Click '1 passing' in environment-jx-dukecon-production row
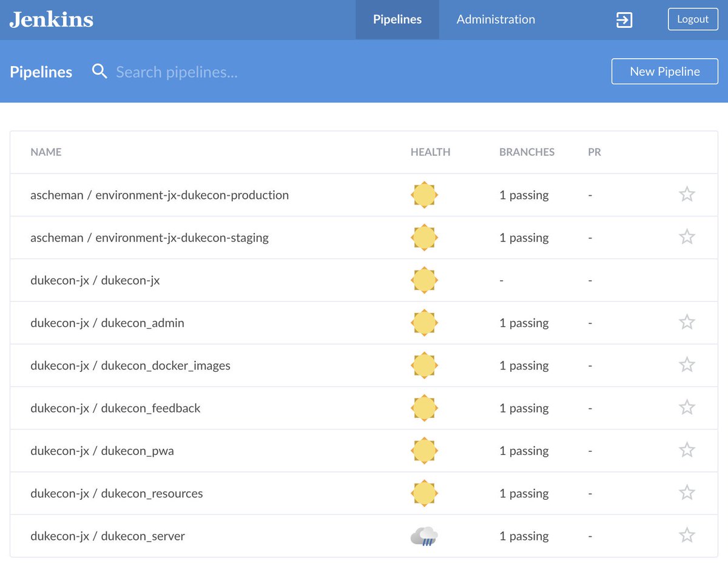 (524, 195)
